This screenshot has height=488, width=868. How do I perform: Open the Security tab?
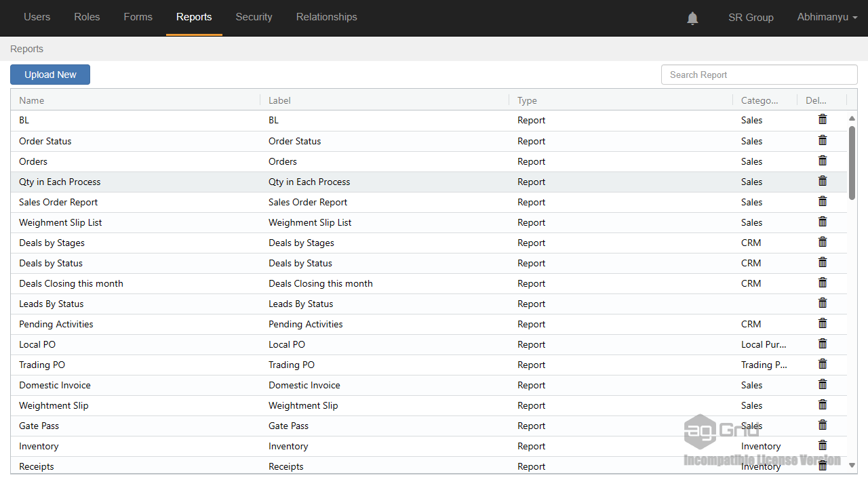(254, 18)
